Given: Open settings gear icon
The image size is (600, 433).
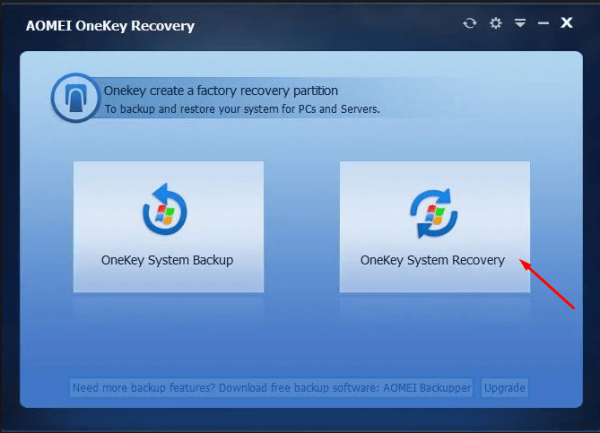Looking at the screenshot, I should (496, 23).
